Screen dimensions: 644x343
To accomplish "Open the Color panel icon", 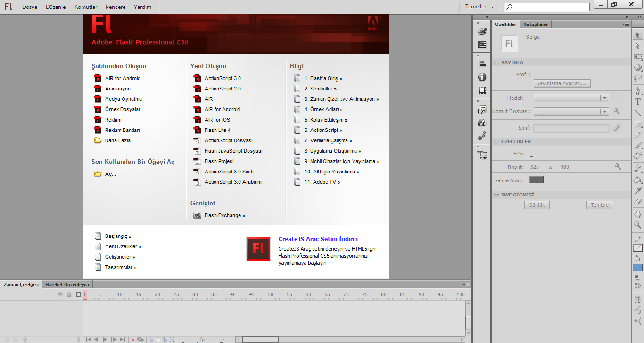I will coord(482,32).
